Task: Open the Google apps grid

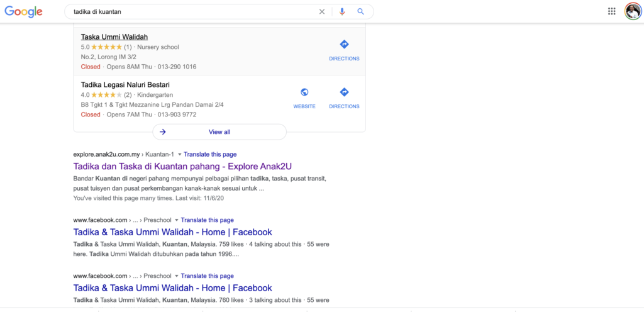Action: (x=612, y=11)
